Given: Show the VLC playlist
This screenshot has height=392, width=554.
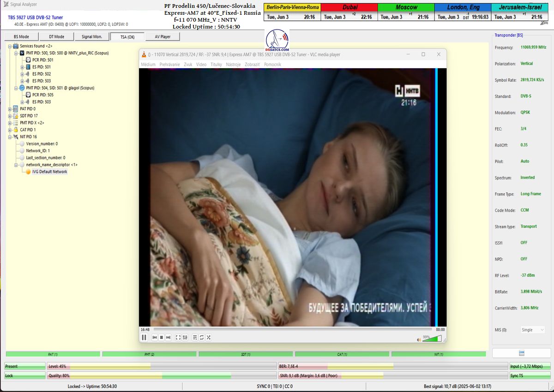Looking at the screenshot, I should pyautogui.click(x=195, y=338).
